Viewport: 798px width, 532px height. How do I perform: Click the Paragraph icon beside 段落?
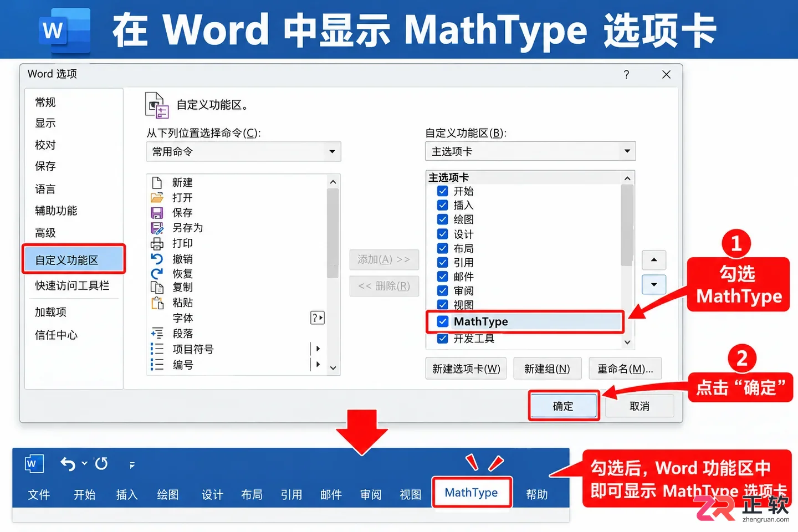point(157,334)
